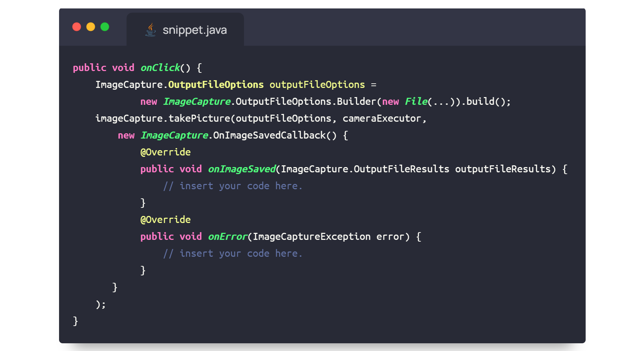Screen dimensions: 644x351
Task: Click the final closing brace of onClick
Action: (75, 321)
